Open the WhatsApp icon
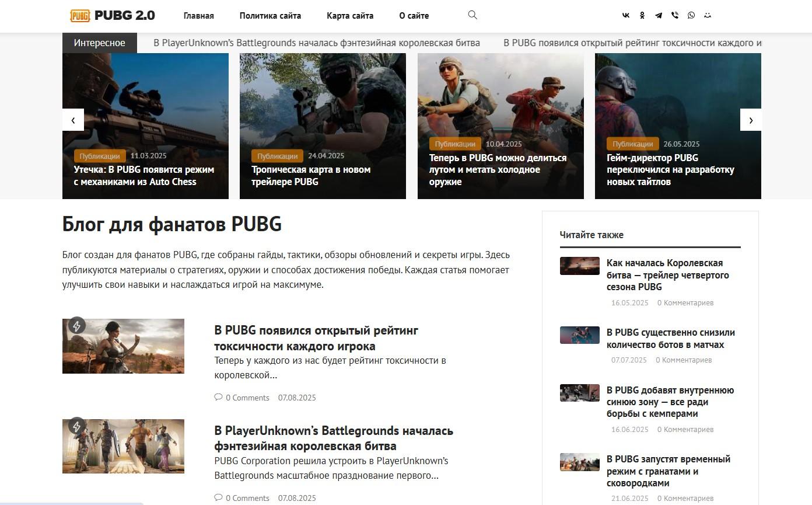This screenshot has height=505, width=812. tap(691, 16)
